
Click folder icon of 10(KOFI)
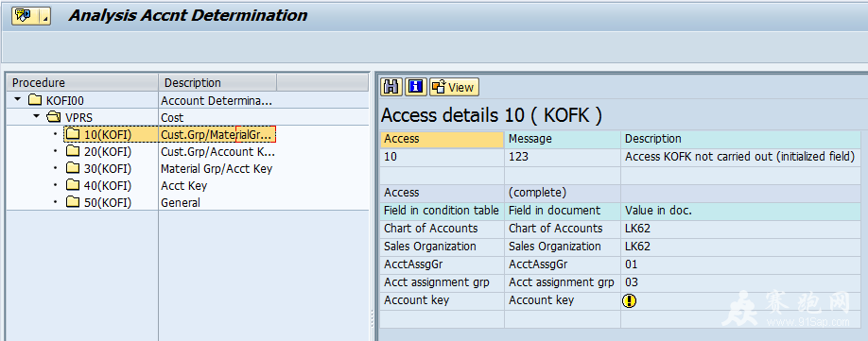[x=73, y=134]
